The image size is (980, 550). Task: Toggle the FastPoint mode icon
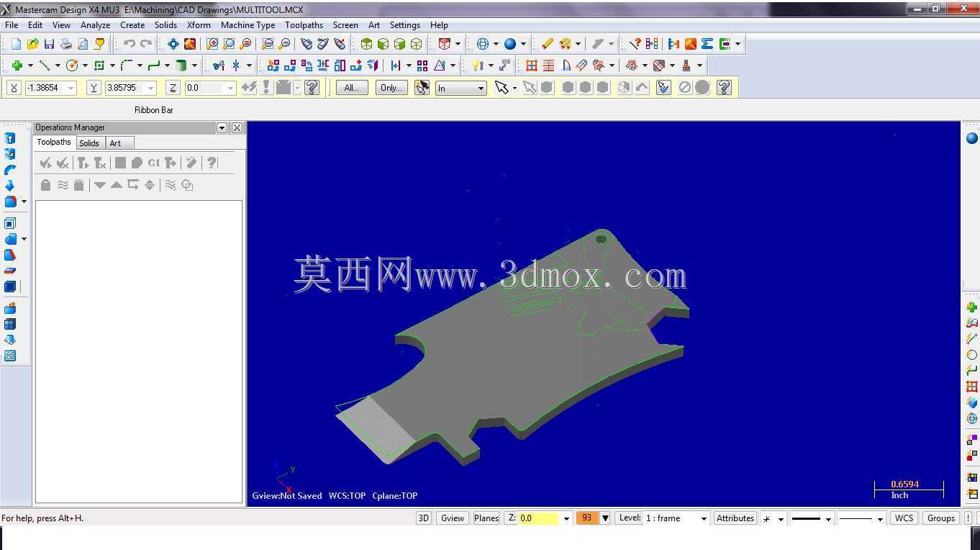pyautogui.click(x=249, y=88)
